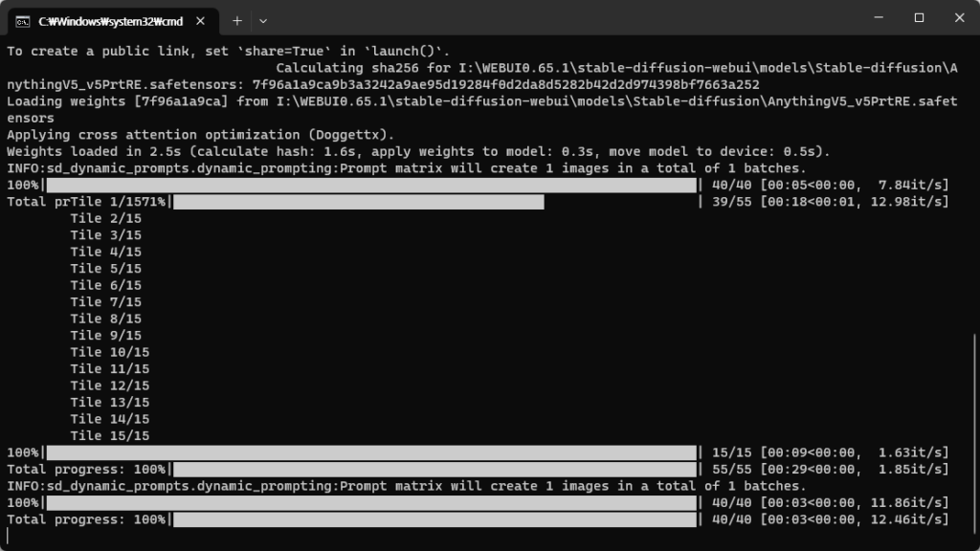Click the sha256 hash string '7f96a1a9ca9b3a...'
Viewport: 980px width, 551px height.
click(x=505, y=85)
